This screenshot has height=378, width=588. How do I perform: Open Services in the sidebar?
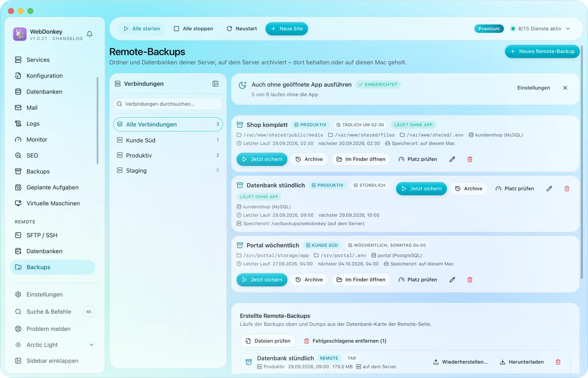click(x=52, y=60)
